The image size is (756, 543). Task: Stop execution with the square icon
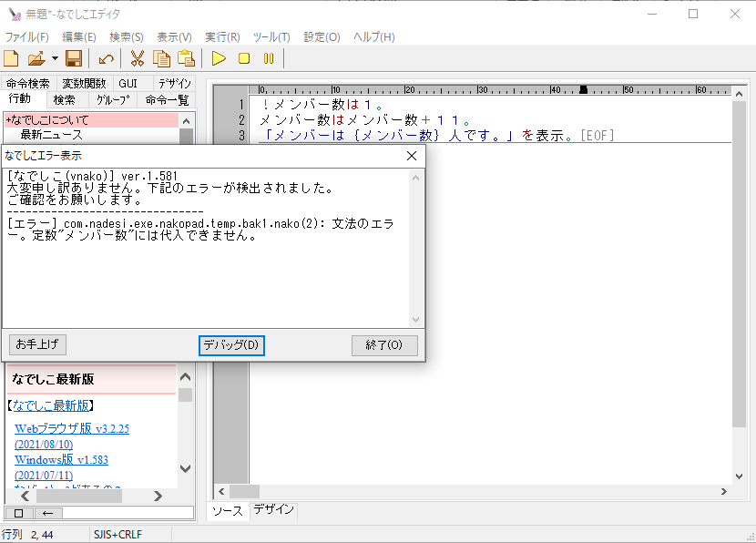(x=244, y=59)
